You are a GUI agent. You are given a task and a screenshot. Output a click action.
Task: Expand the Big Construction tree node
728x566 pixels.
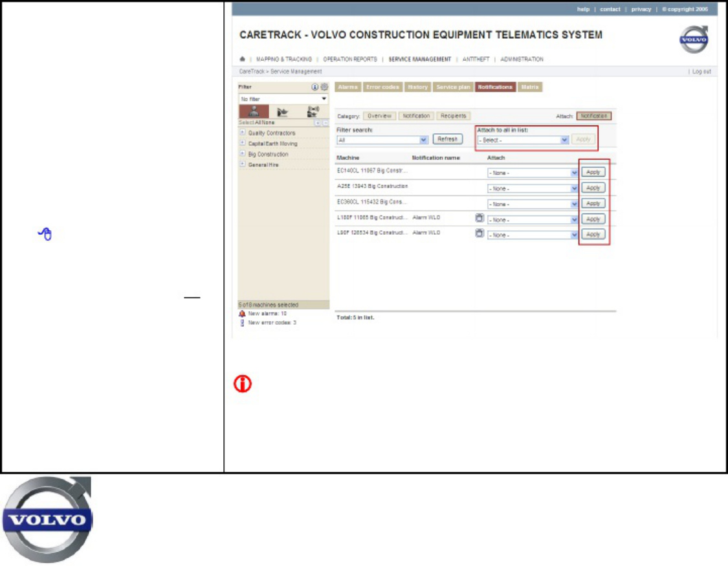243,153
